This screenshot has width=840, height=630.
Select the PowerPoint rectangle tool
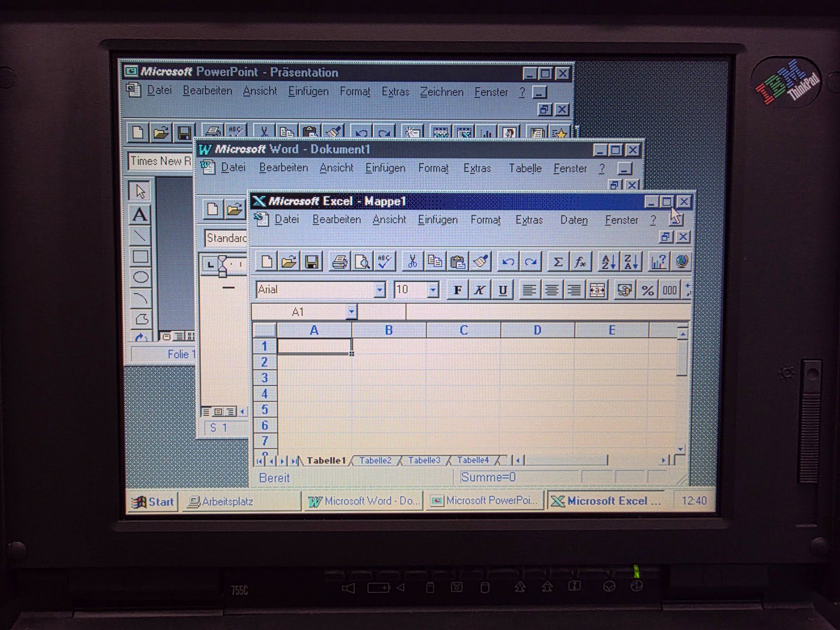140,257
